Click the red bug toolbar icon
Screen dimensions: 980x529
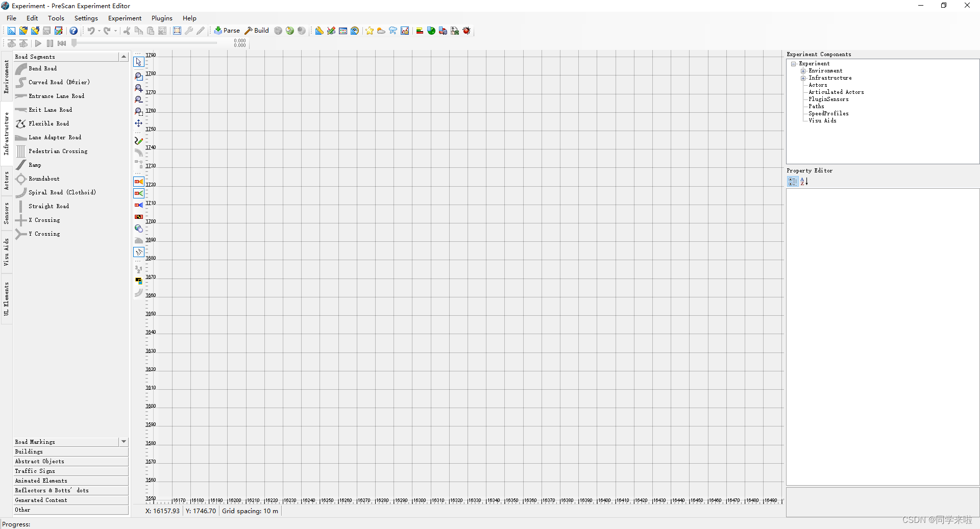pos(467,31)
